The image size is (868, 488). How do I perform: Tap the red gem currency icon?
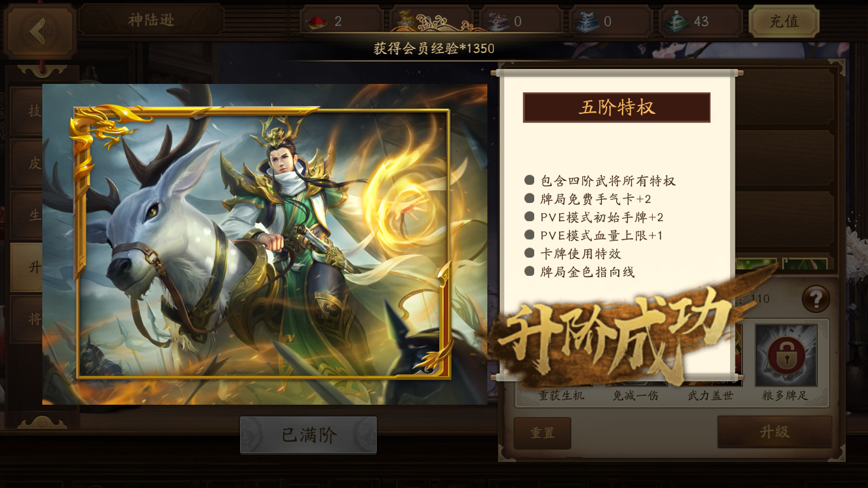pos(316,21)
